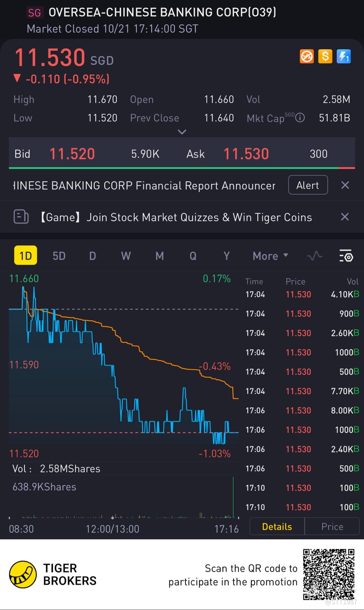Viewport: 364px width, 610px height.
Task: Open chart display settings icon
Action: (x=346, y=256)
